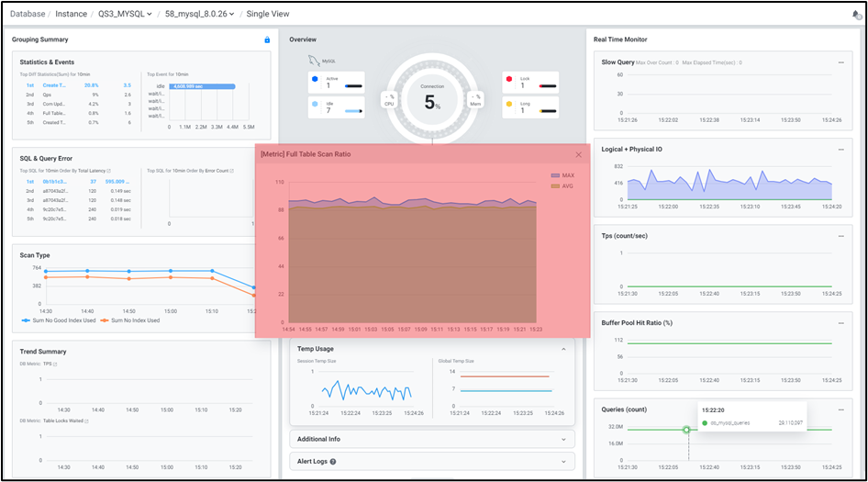Open the Queries (count) more options menu

tap(840, 409)
